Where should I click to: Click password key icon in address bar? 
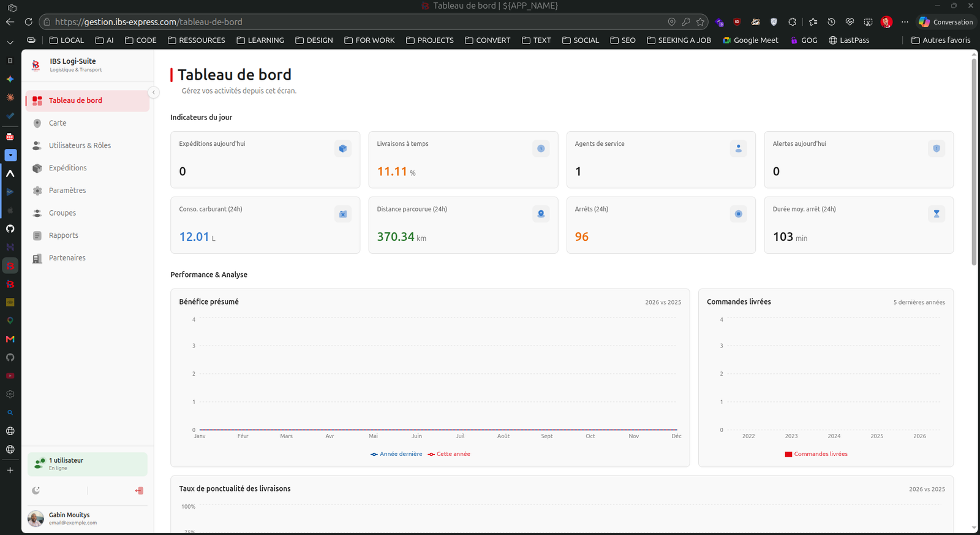click(686, 22)
